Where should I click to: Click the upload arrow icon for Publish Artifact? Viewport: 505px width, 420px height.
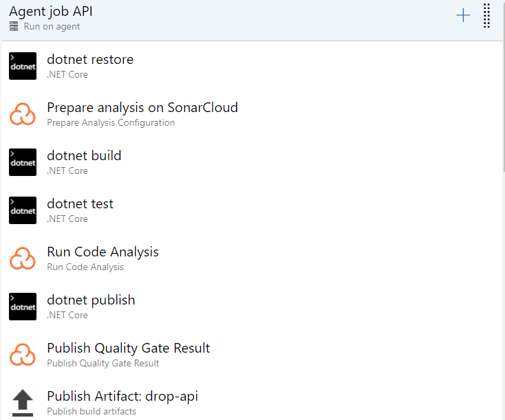point(23,403)
